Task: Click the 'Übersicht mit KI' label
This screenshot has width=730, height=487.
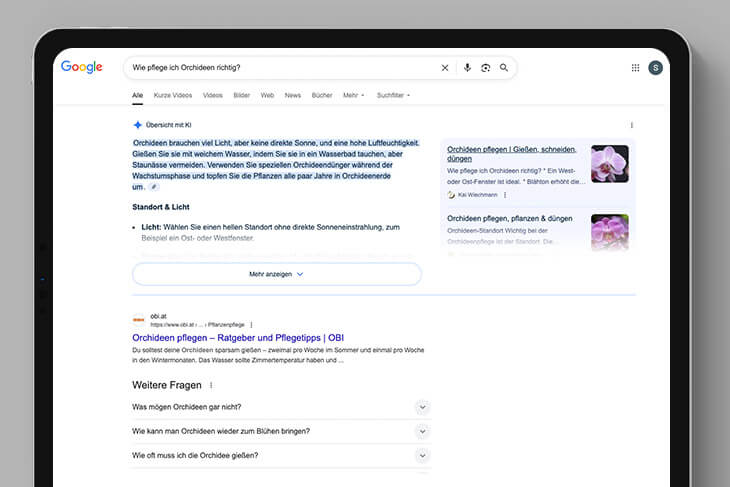Action: tap(169, 125)
